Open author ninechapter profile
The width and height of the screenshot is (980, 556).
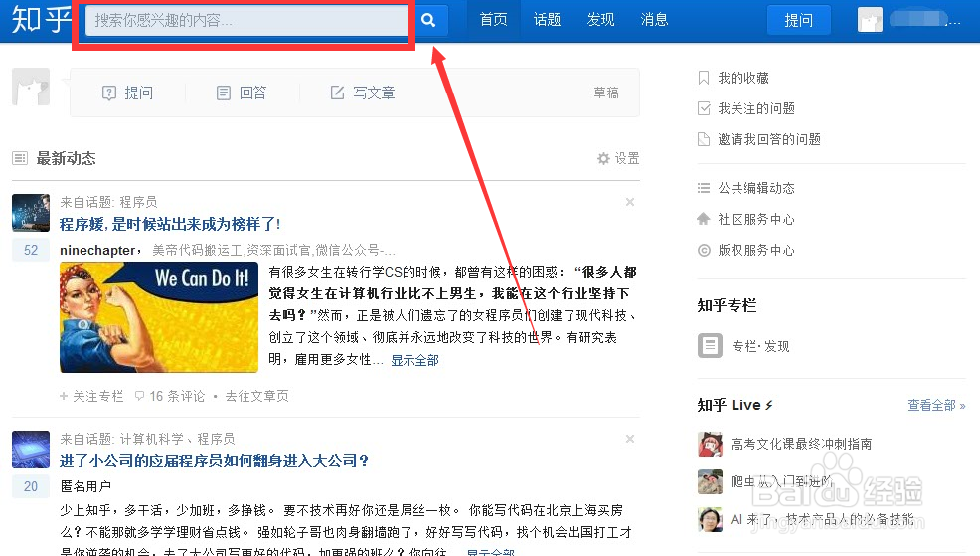[97, 251]
